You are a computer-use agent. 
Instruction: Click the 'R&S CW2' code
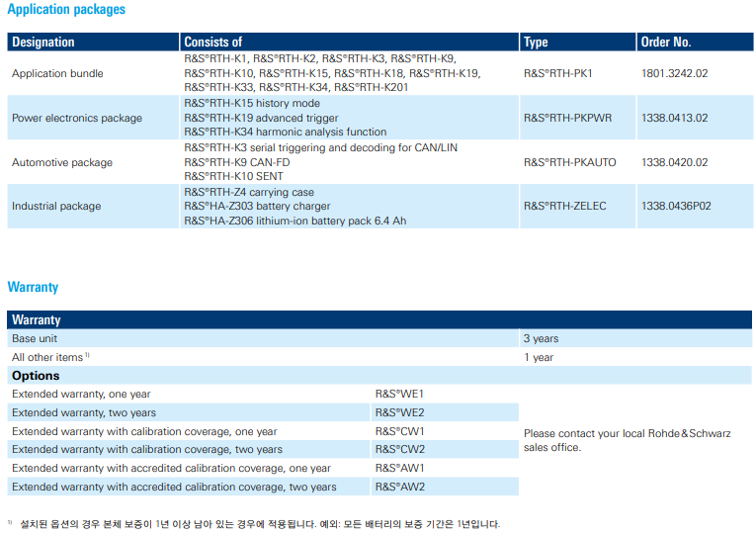click(x=400, y=450)
